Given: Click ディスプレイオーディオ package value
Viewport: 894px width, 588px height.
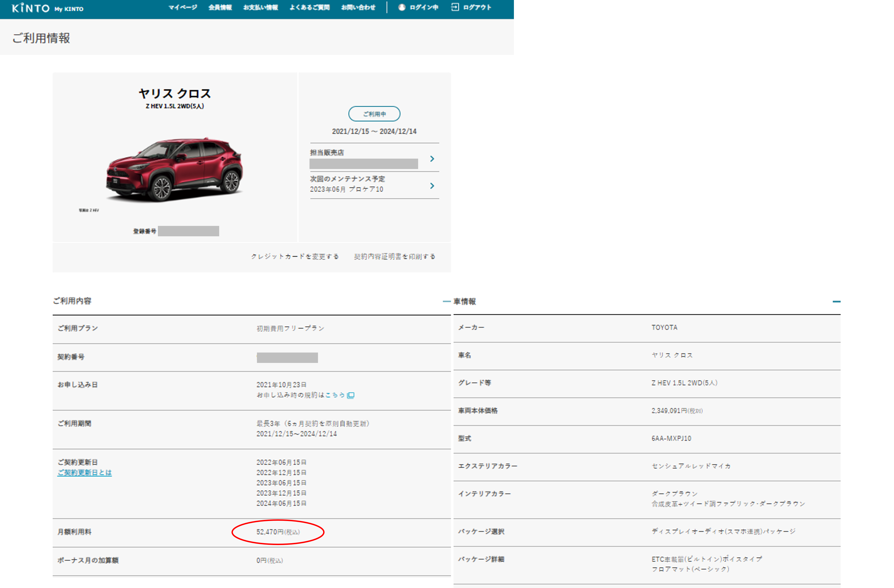Looking at the screenshot, I should pyautogui.click(x=723, y=531).
